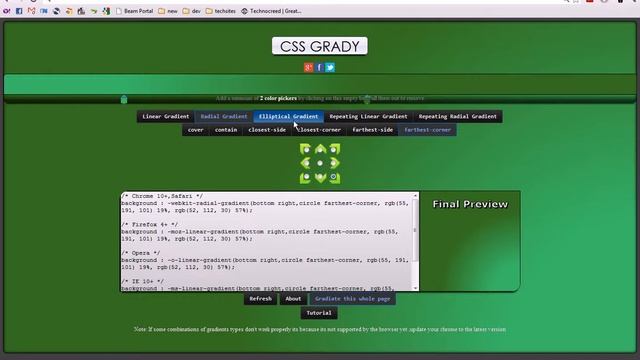Click code textarea scrollbar up arrow
640x360 pixels.
tap(416, 196)
